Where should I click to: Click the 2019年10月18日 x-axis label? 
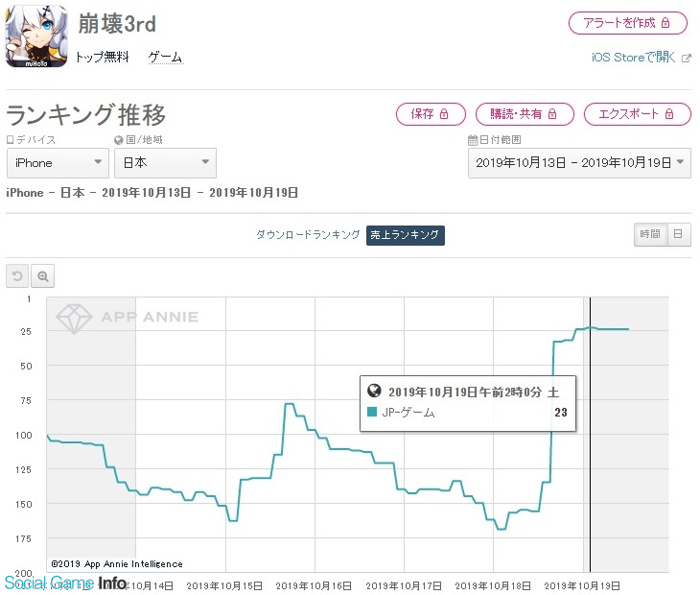tap(493, 586)
